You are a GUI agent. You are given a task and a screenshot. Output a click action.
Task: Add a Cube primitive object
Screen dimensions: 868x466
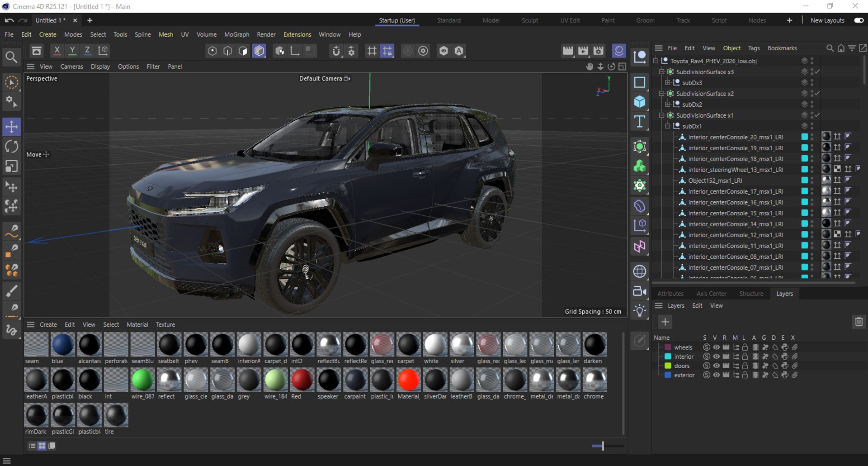coord(640,102)
